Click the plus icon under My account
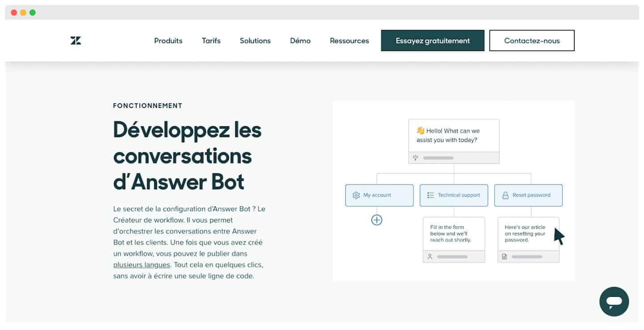 point(377,220)
